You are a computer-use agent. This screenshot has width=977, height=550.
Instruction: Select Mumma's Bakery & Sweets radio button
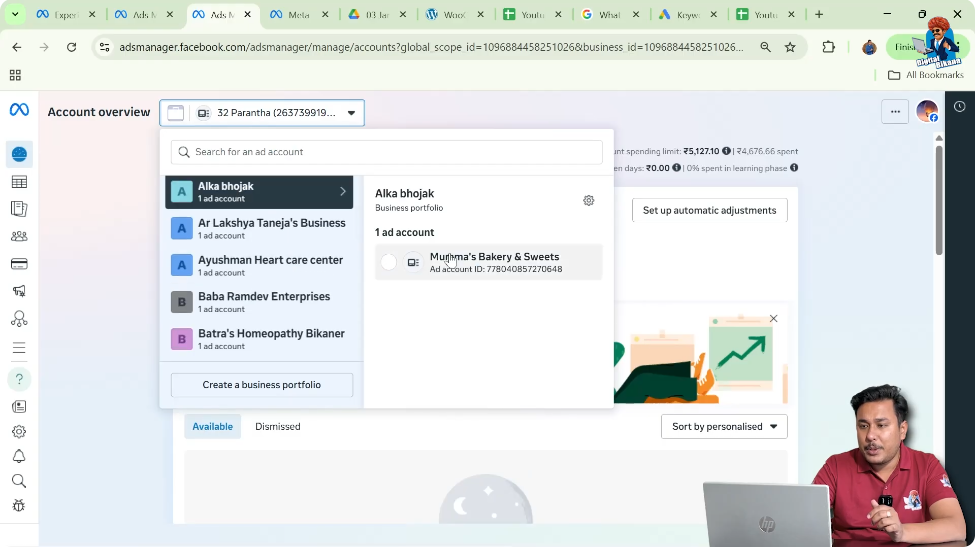click(x=388, y=262)
